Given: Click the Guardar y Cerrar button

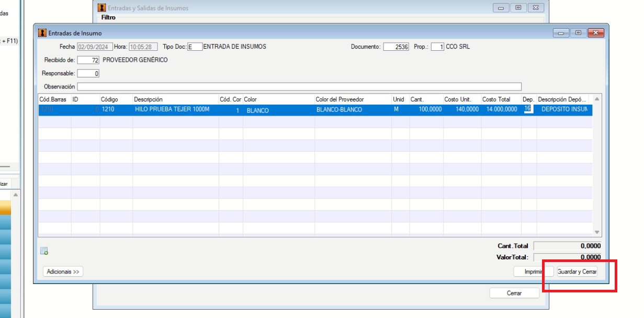Looking at the screenshot, I should pos(577,272).
